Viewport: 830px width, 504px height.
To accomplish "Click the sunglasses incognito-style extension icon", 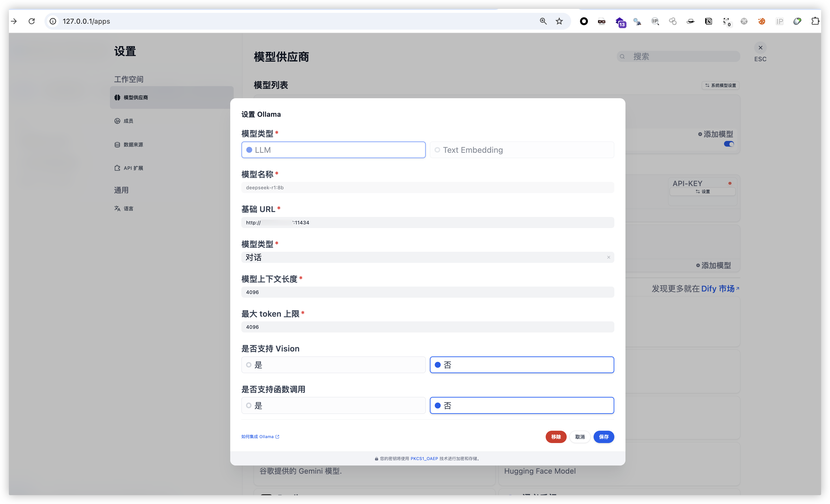I will tap(602, 21).
